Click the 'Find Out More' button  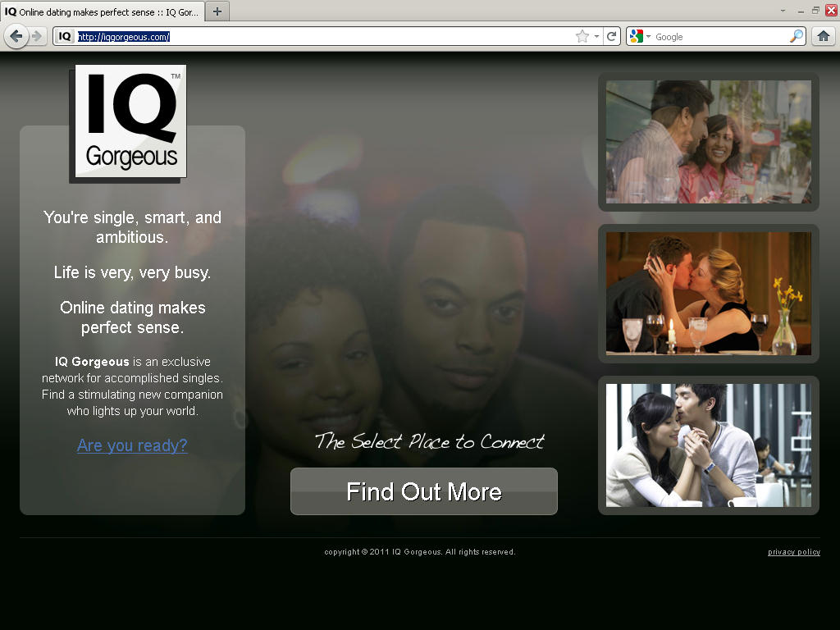click(423, 491)
